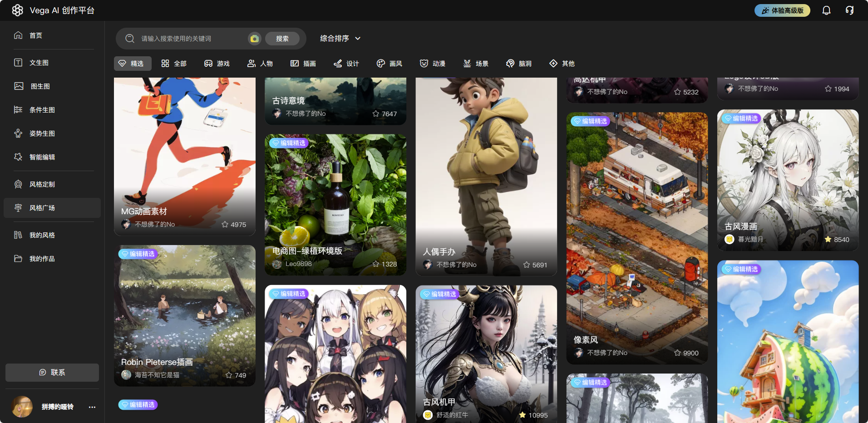Click the Vega AI logo icon
The width and height of the screenshot is (868, 423).
[18, 10]
